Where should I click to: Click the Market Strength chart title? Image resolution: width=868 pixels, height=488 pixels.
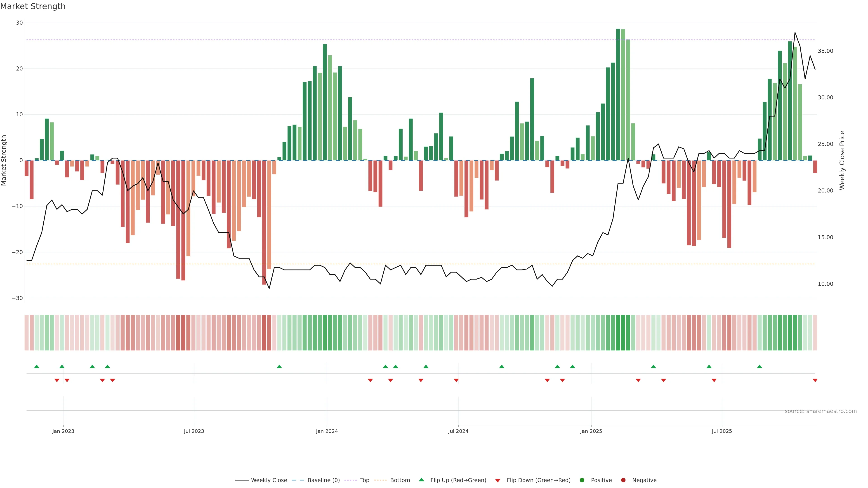tap(33, 6)
